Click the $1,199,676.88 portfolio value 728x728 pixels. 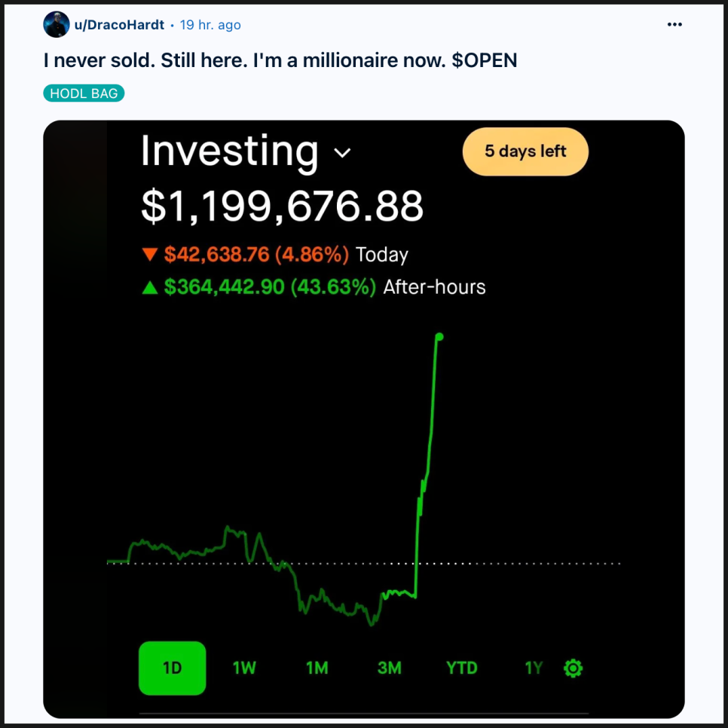coord(283,206)
